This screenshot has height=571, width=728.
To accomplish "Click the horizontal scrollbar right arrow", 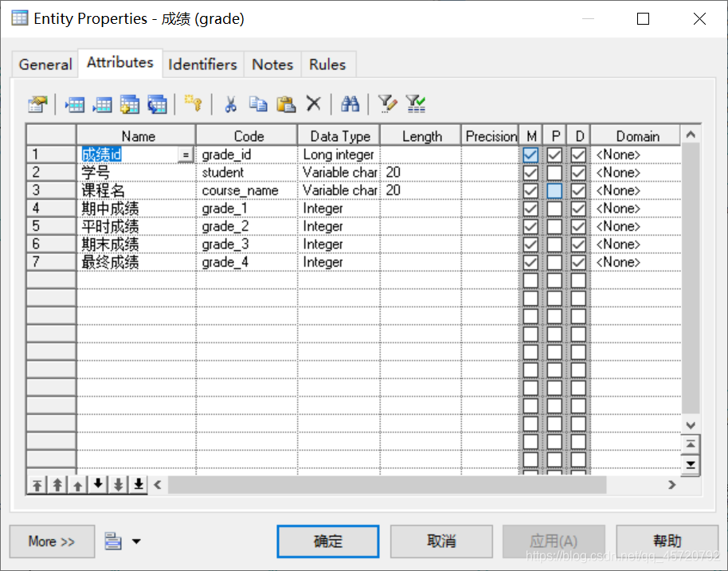I will click(x=671, y=484).
